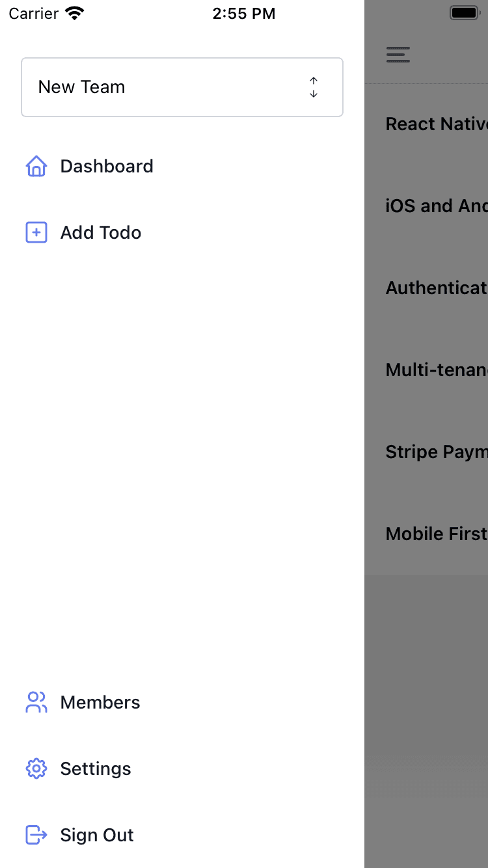Click the Wi-Fi icon in status bar
This screenshot has height=868, width=488.
(x=74, y=12)
